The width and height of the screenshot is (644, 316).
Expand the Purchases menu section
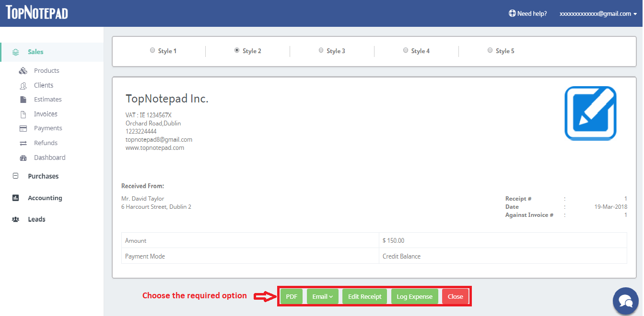point(43,176)
